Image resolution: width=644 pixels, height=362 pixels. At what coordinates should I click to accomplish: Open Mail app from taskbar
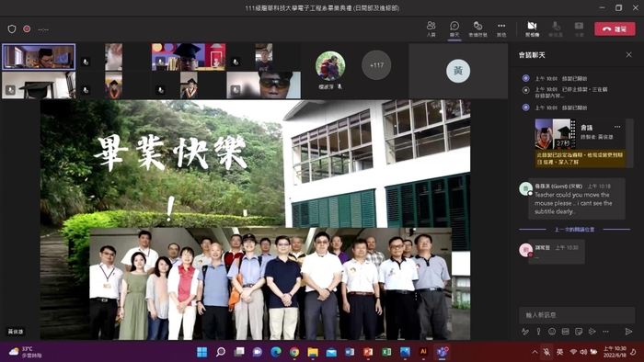pos(331,352)
